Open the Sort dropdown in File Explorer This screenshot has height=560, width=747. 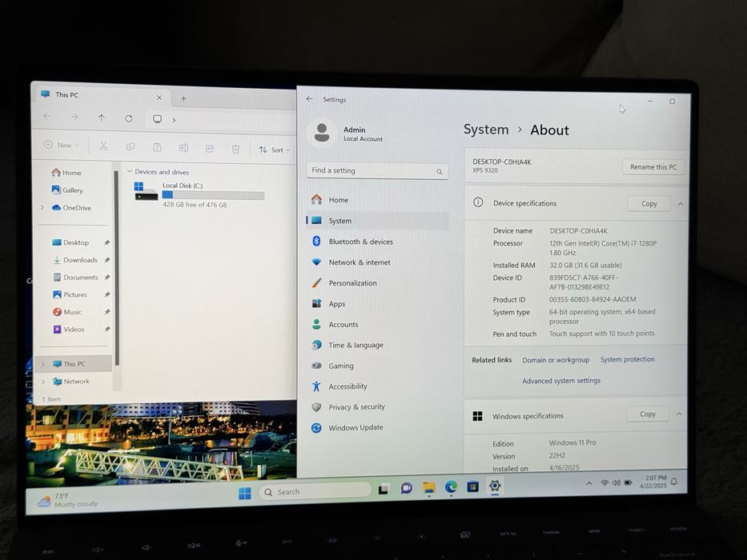(275, 150)
